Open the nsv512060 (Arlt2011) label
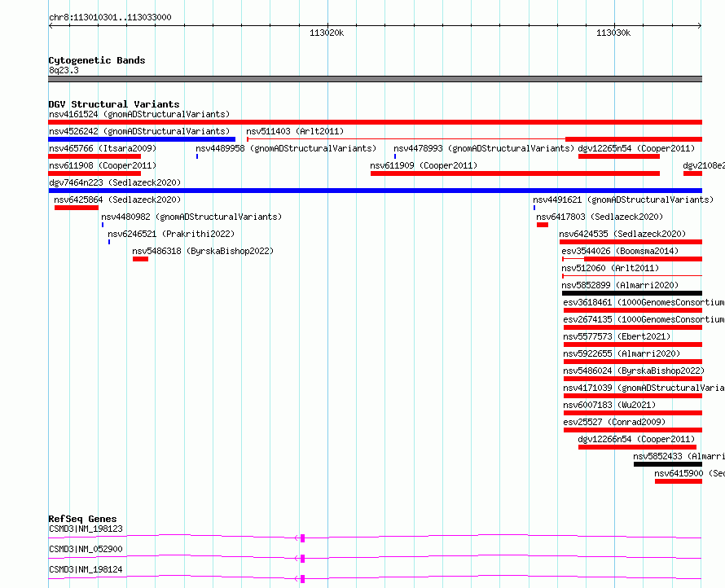Viewport: 725px width, 588px height. tap(610, 268)
